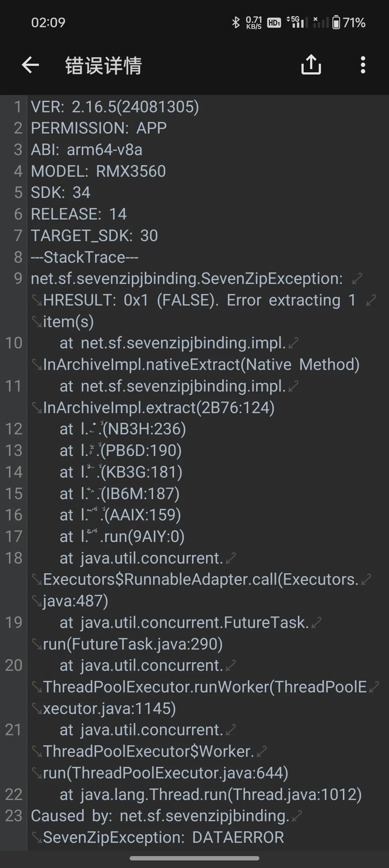Tap the bottom navigation gesture bar

194,858
